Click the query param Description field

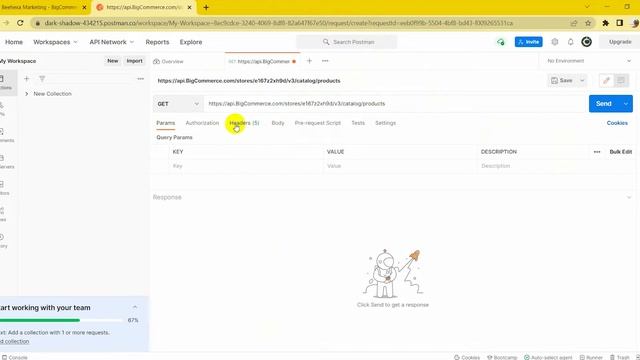pos(555,166)
